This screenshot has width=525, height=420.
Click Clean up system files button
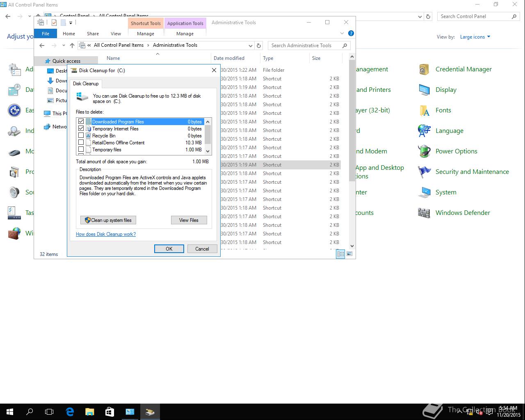point(108,220)
